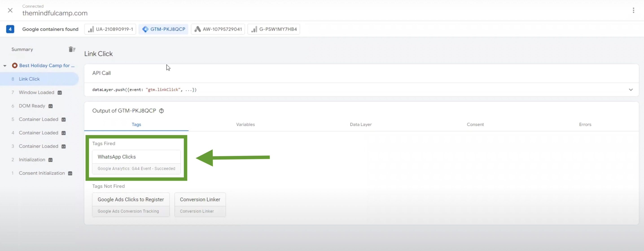Select the GTM-PKJ8QCP container chip
This screenshot has height=251, width=644.
coord(164,29)
